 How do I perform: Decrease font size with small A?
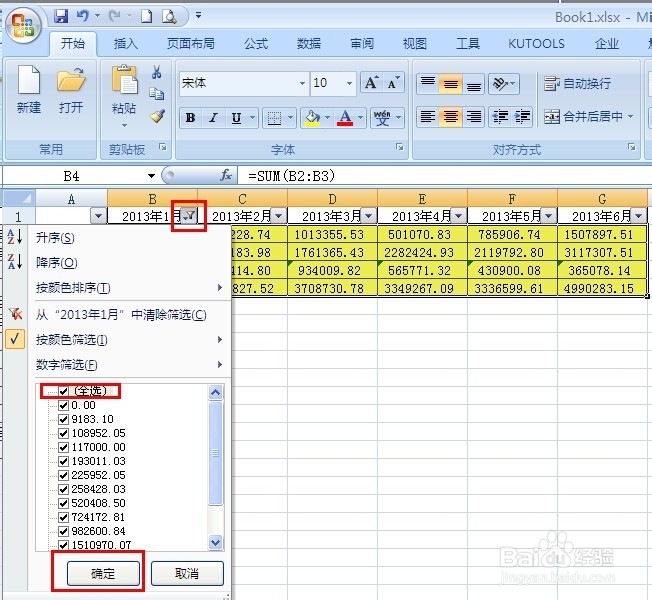(393, 83)
